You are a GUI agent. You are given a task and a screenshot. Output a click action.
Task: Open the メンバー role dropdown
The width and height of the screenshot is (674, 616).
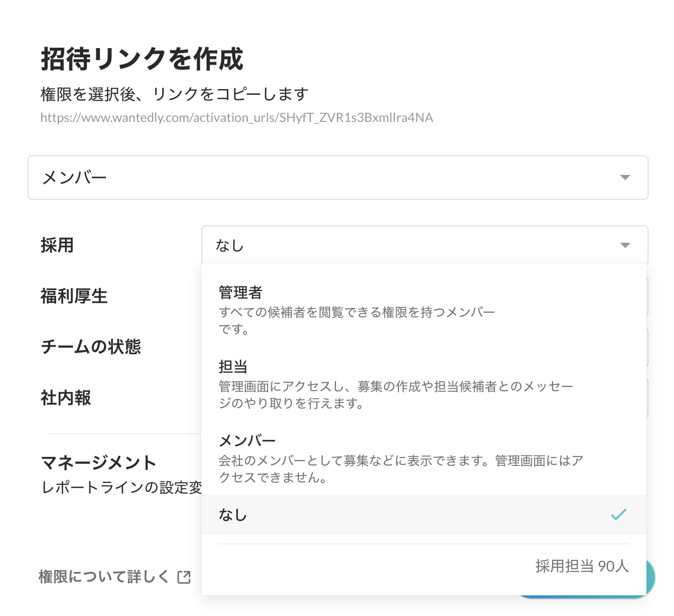tap(338, 178)
